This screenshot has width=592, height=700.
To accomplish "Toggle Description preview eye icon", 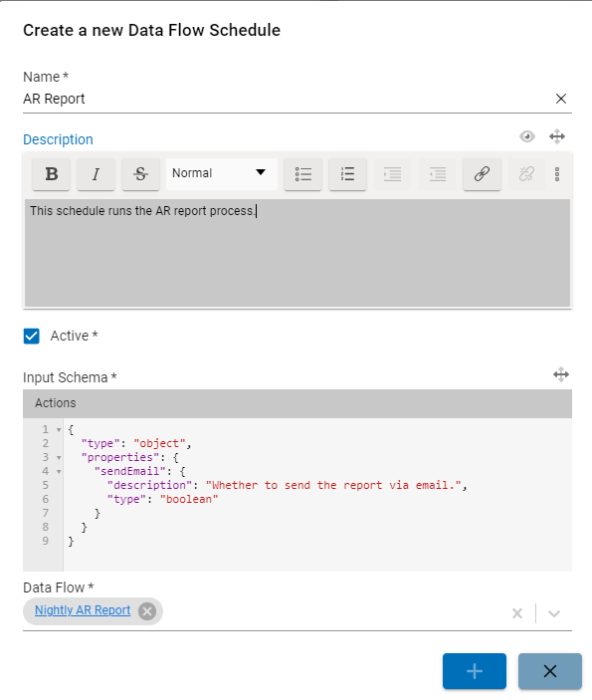I will coord(527,136).
